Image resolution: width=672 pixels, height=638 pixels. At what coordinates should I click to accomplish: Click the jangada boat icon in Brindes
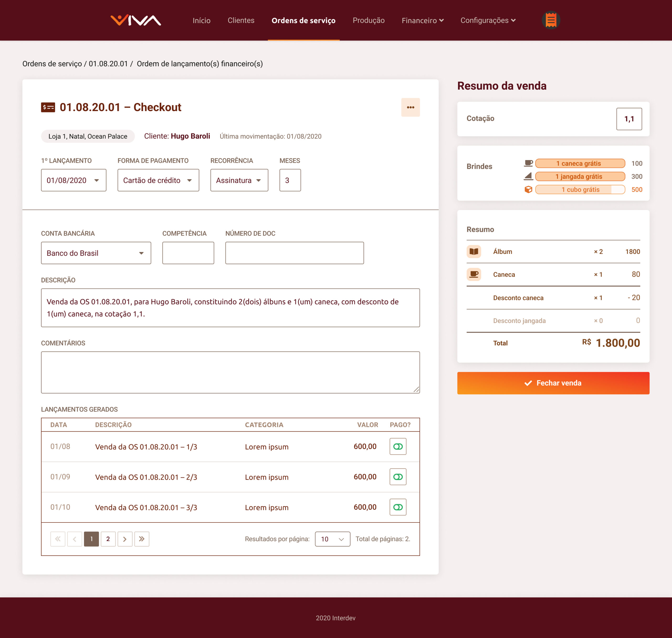click(x=528, y=176)
